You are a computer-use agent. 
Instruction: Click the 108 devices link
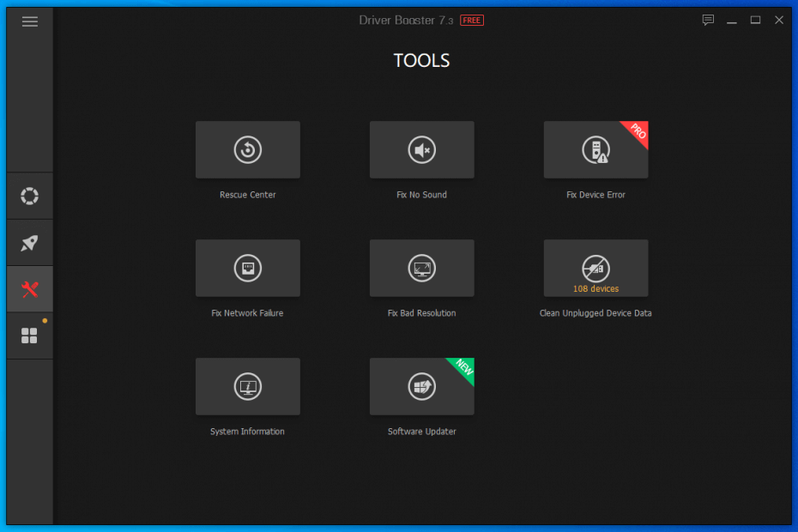tap(595, 289)
